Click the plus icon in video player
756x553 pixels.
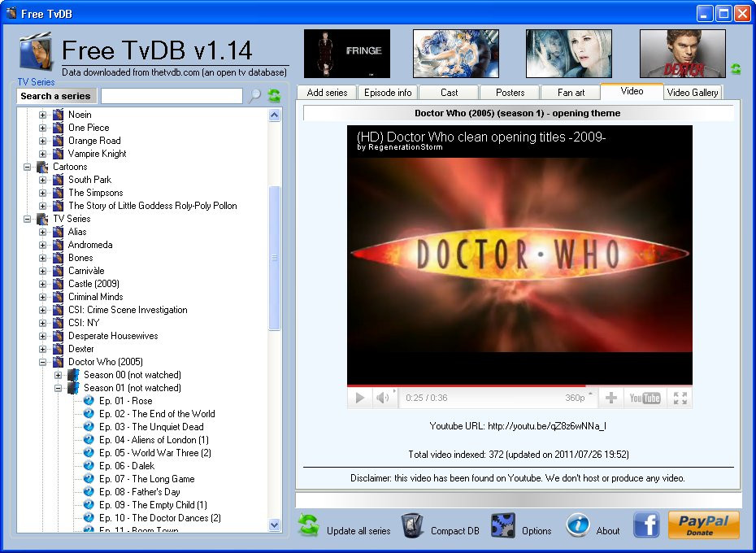click(610, 398)
